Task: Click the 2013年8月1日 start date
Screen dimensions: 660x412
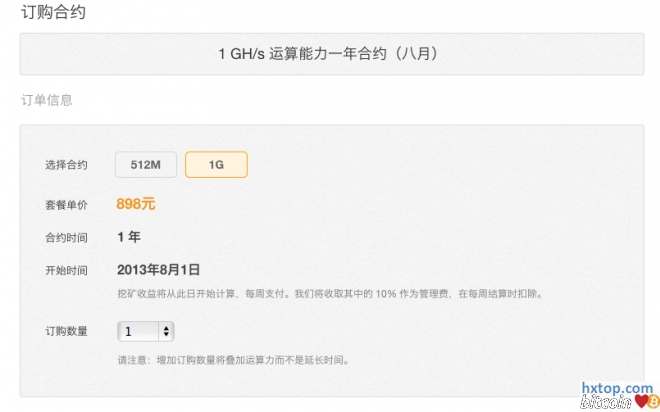Action: point(159,270)
